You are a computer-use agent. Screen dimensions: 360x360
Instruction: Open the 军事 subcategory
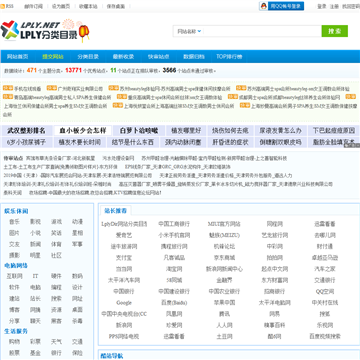click(x=77, y=244)
